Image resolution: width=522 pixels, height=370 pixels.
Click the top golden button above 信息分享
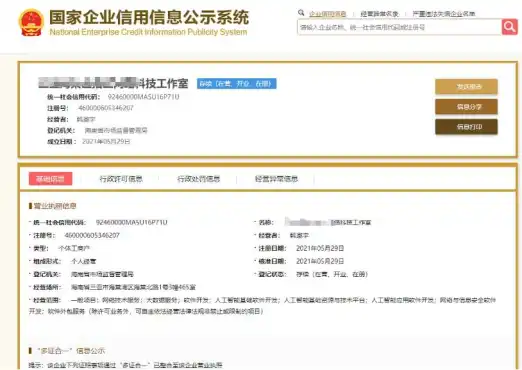pyautogui.click(x=466, y=87)
